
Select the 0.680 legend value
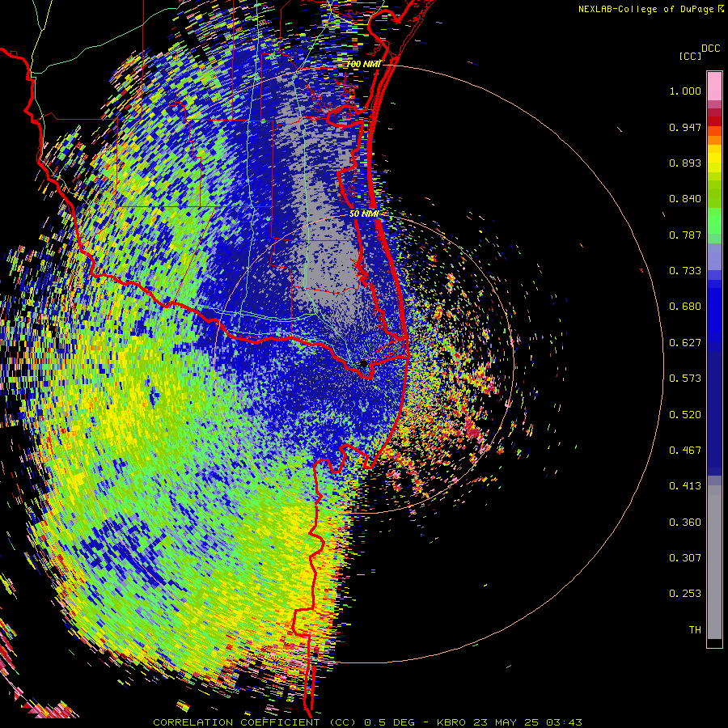tap(685, 307)
